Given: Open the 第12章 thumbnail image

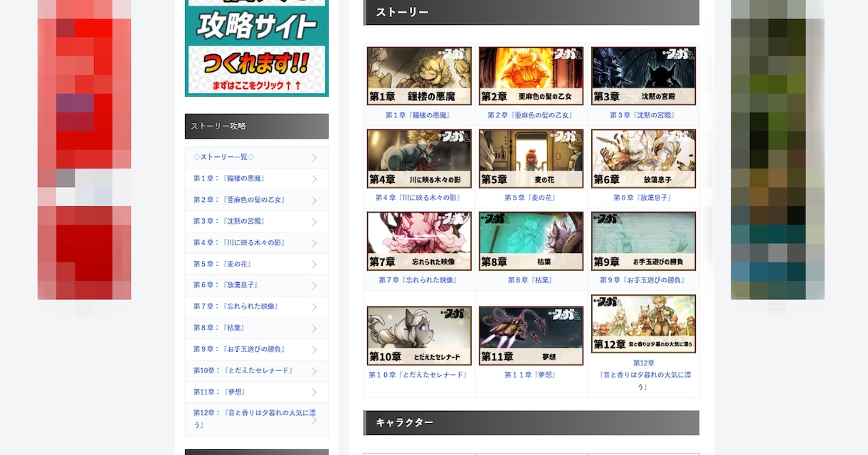Looking at the screenshot, I should click(643, 324).
